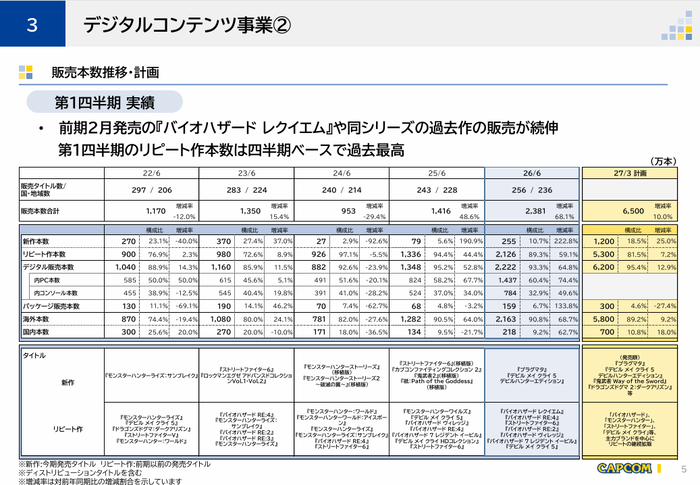Screen dimensions: 700x485
Task: Click the 国内本数 row label
Action: [x=36, y=332]
